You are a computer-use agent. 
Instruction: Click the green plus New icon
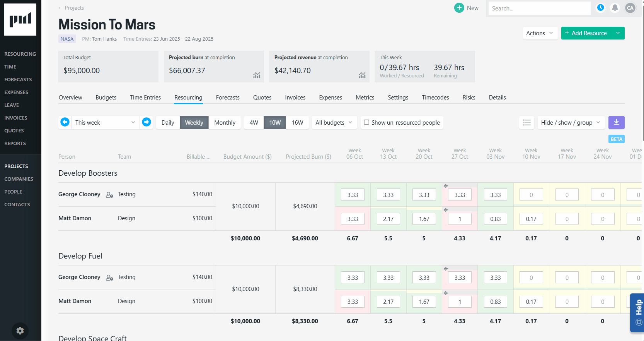(459, 8)
